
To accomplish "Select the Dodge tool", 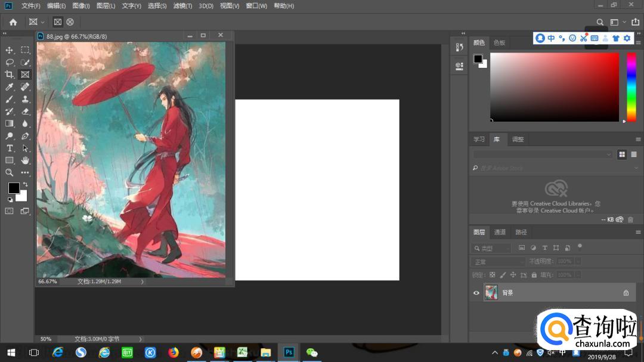I will [9, 136].
